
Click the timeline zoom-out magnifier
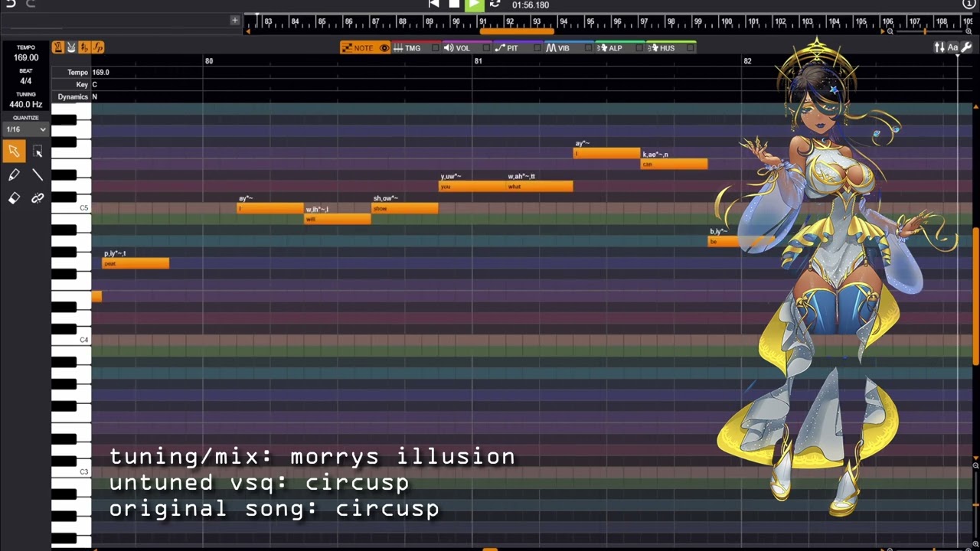pyautogui.click(x=890, y=31)
